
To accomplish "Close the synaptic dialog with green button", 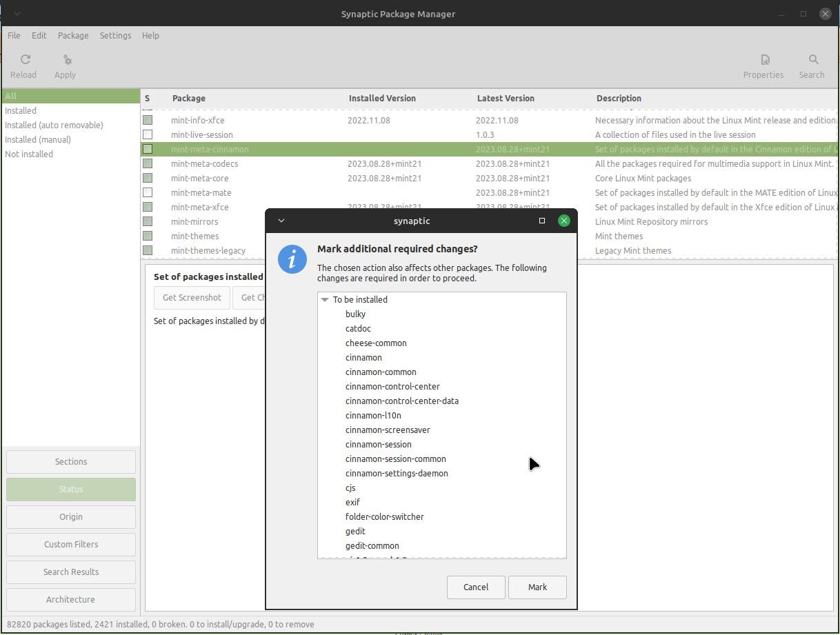I will coord(564,221).
